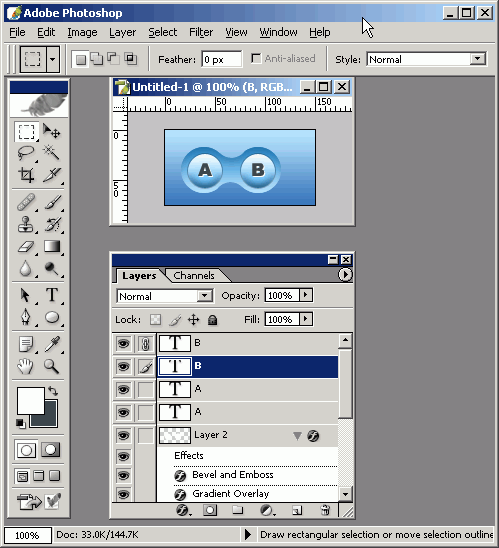Open the Style dropdown in options bar

(478, 59)
